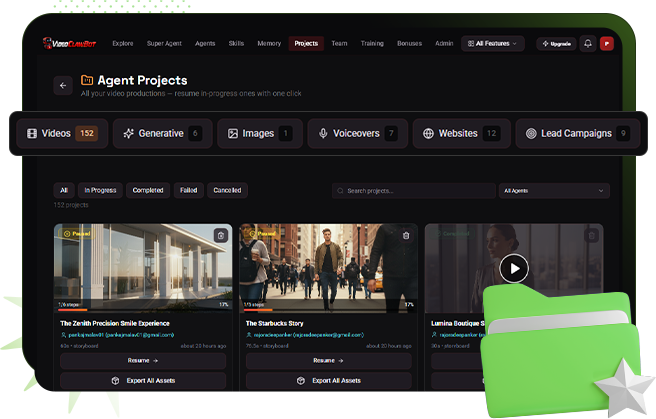Select the Projects menu item
The width and height of the screenshot is (656, 419).
[306, 43]
